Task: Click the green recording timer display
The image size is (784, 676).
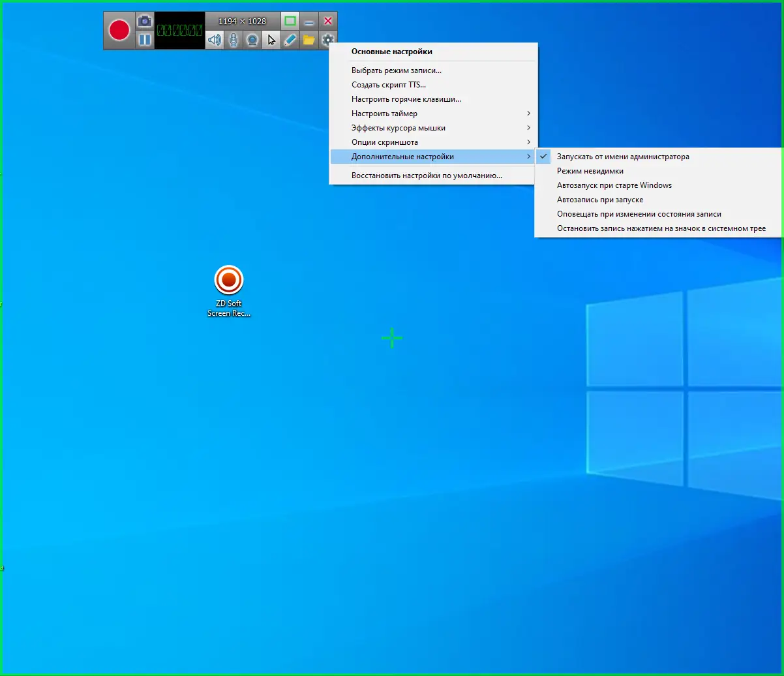Action: click(179, 30)
